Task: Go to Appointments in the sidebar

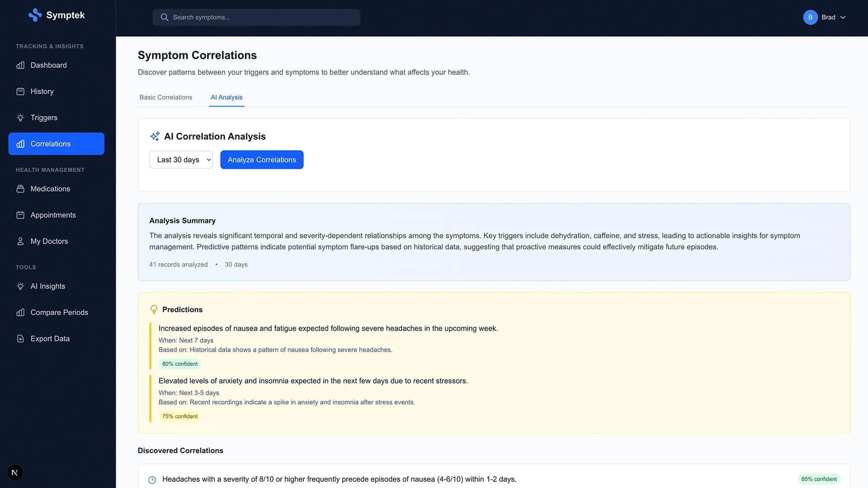Action: point(53,215)
